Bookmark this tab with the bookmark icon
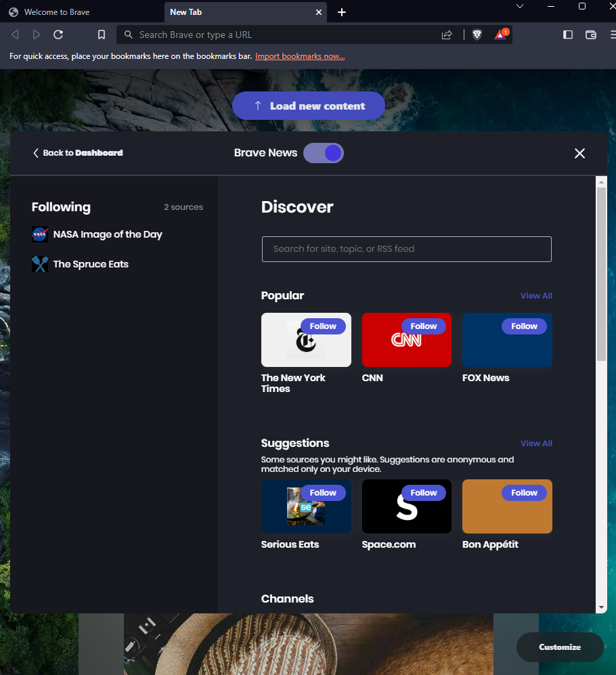 point(101,35)
